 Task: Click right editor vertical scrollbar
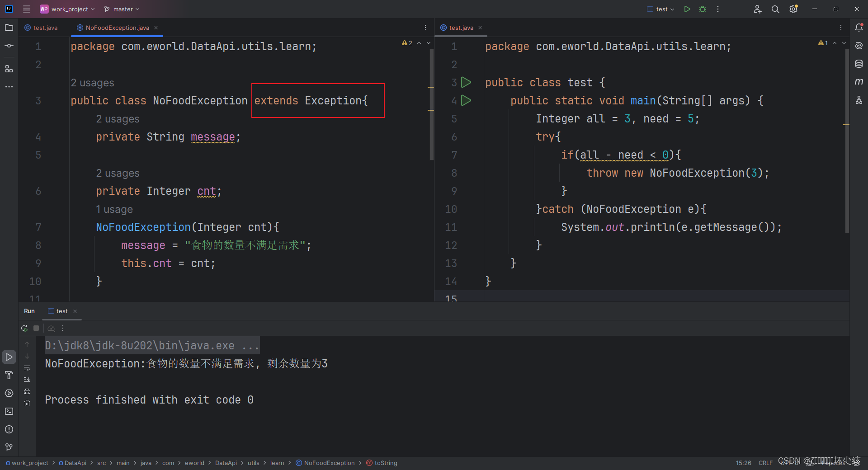click(847, 140)
